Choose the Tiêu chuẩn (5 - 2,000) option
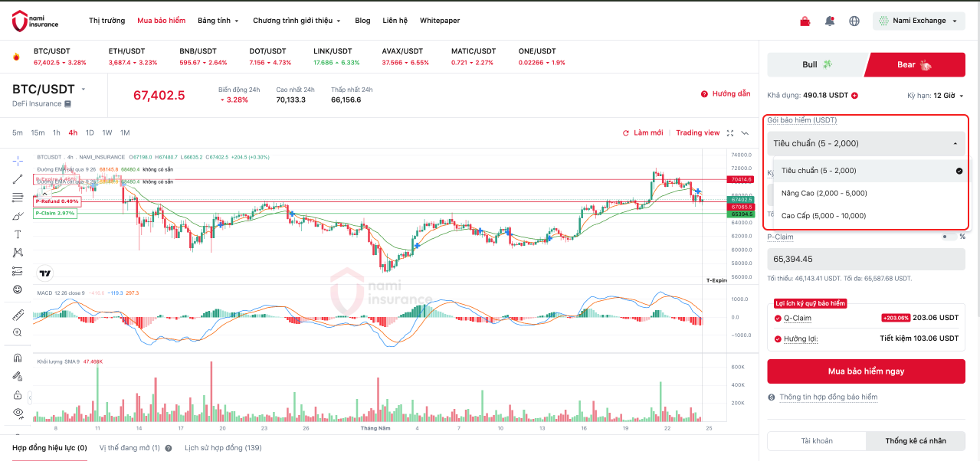Screen dimensions: 980x461 point(870,171)
